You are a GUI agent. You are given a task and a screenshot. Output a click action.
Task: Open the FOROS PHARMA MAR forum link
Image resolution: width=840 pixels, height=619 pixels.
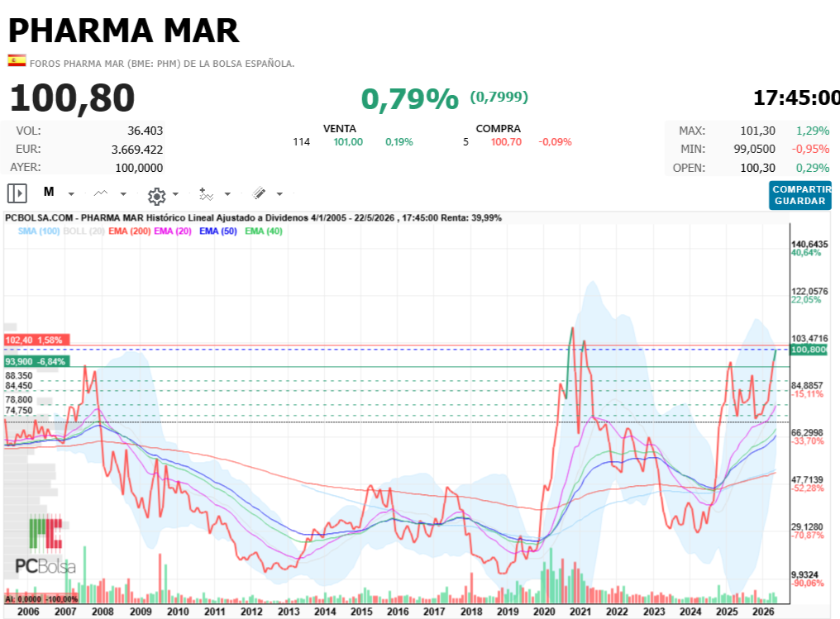tap(162, 63)
